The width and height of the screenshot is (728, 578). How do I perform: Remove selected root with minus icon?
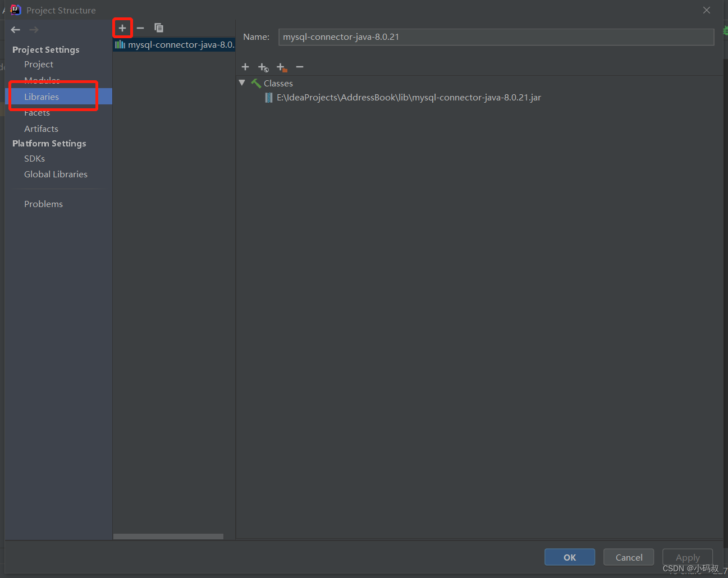[300, 67]
